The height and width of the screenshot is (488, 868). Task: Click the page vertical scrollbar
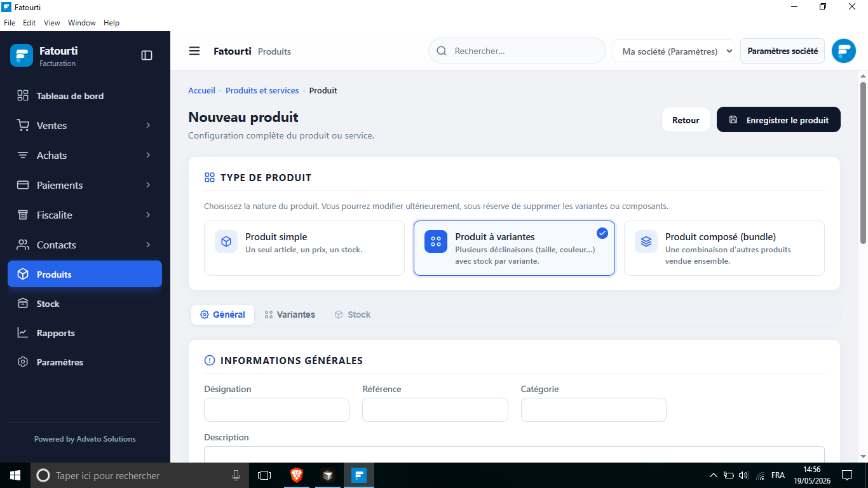[x=863, y=163]
